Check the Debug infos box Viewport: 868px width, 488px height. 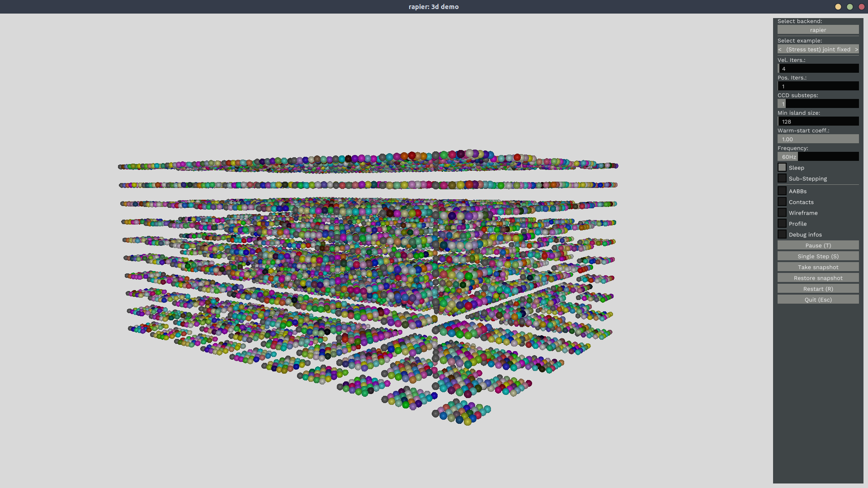coord(782,235)
